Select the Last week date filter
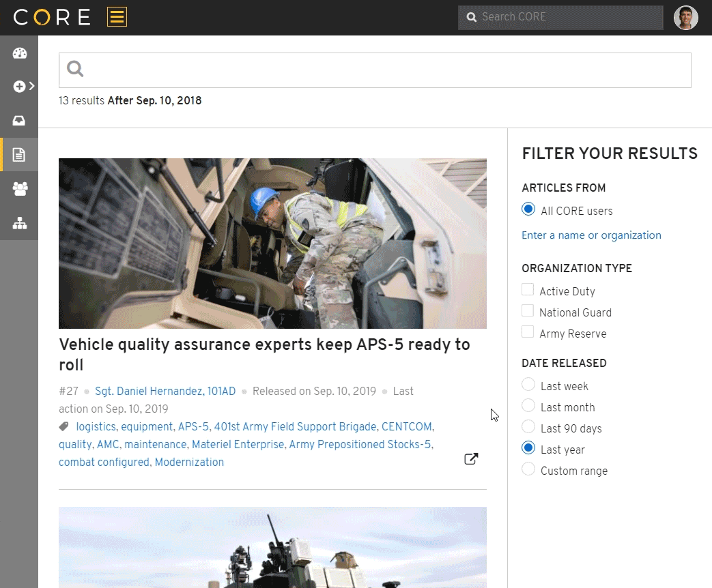 528,384
